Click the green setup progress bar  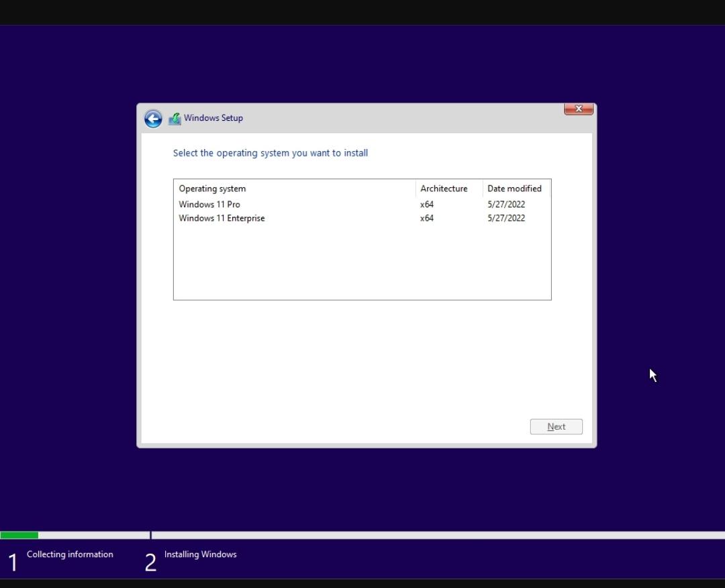[x=19, y=535]
